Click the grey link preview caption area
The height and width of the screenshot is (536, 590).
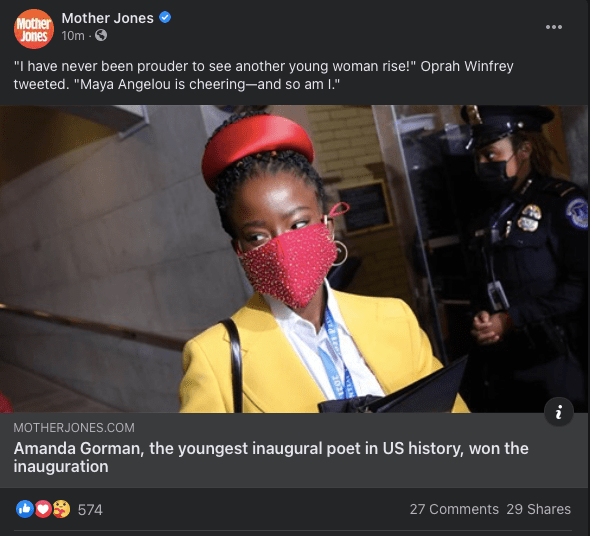pyautogui.click(x=293, y=450)
